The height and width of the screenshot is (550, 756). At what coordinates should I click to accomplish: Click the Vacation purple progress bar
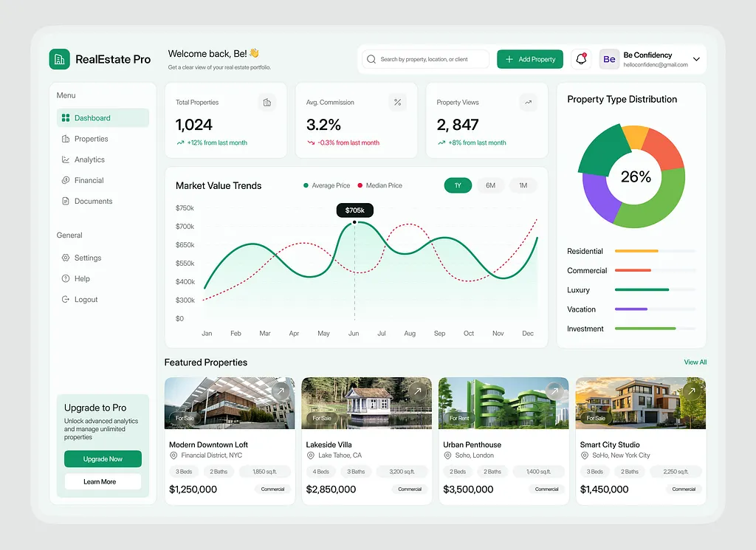[x=631, y=309]
